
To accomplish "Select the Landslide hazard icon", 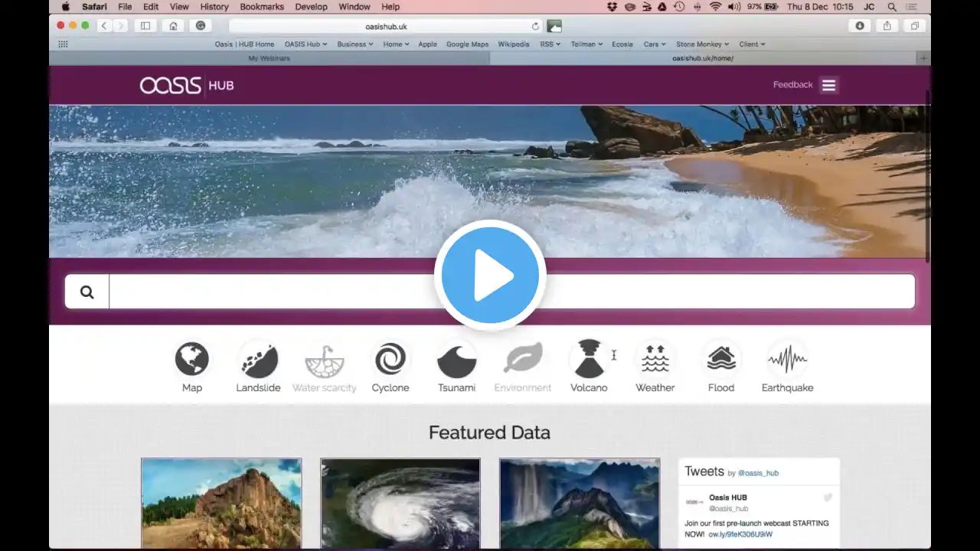I will [258, 359].
